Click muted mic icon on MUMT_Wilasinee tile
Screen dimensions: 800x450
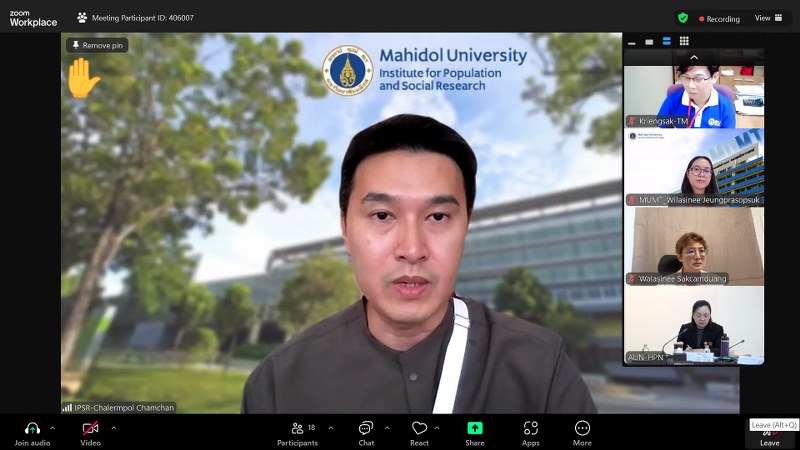[x=632, y=200]
